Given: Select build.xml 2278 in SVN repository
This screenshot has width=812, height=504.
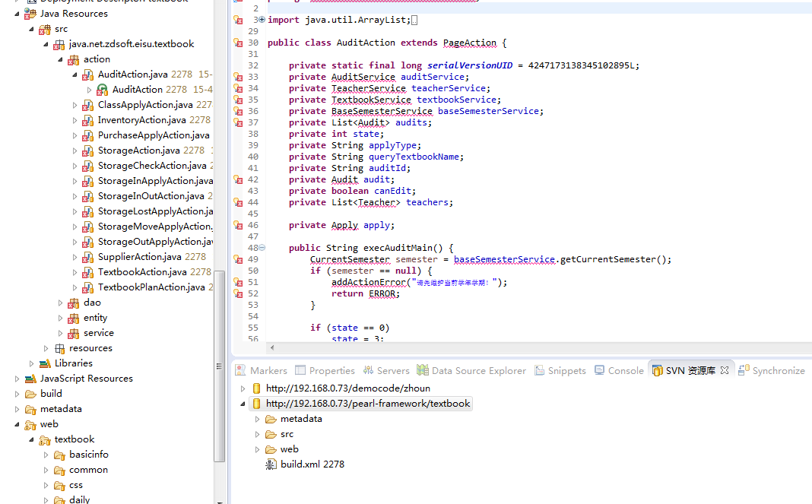Looking at the screenshot, I should click(x=312, y=464).
